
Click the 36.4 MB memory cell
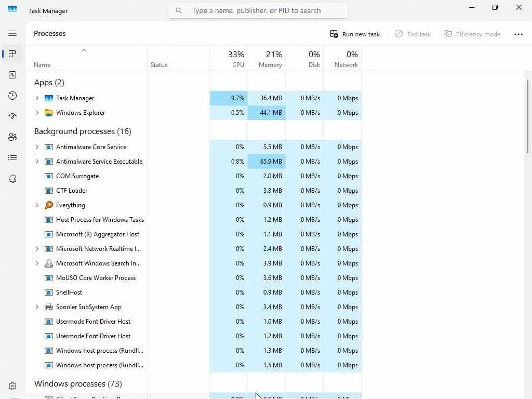click(267, 98)
